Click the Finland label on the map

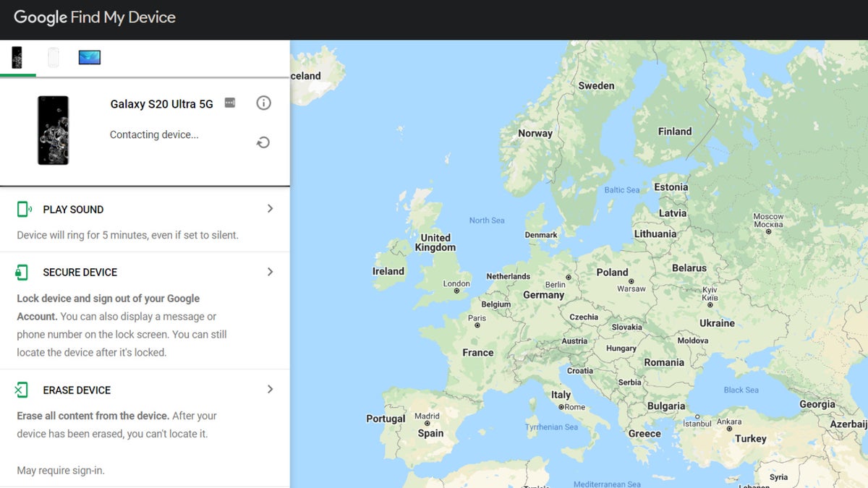pos(675,132)
